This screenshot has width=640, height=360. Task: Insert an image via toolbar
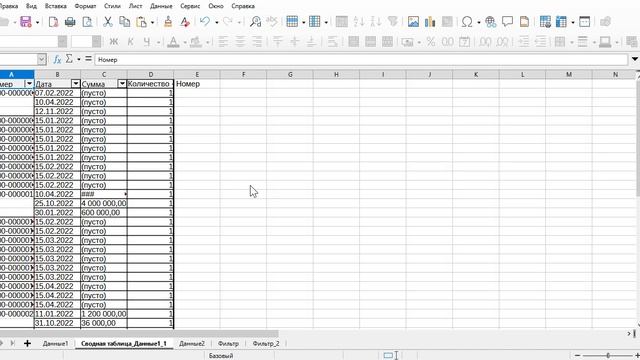tap(413, 22)
